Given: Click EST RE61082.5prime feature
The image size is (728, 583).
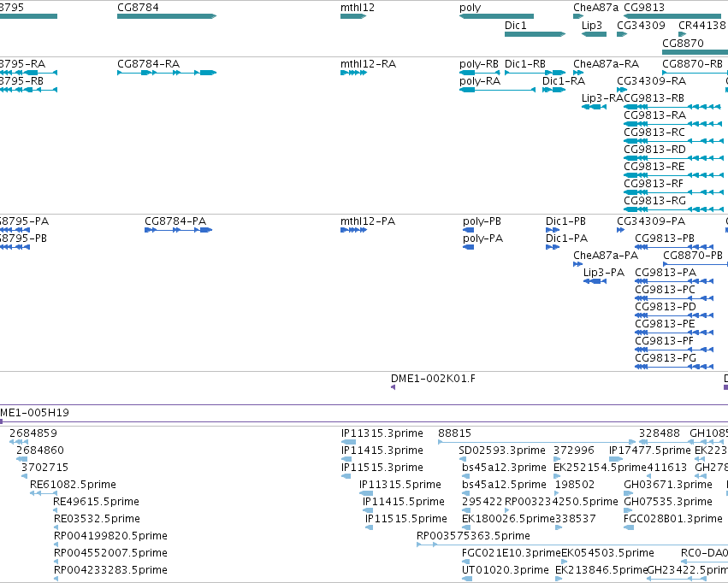Looking at the screenshot, I should pos(44,493).
